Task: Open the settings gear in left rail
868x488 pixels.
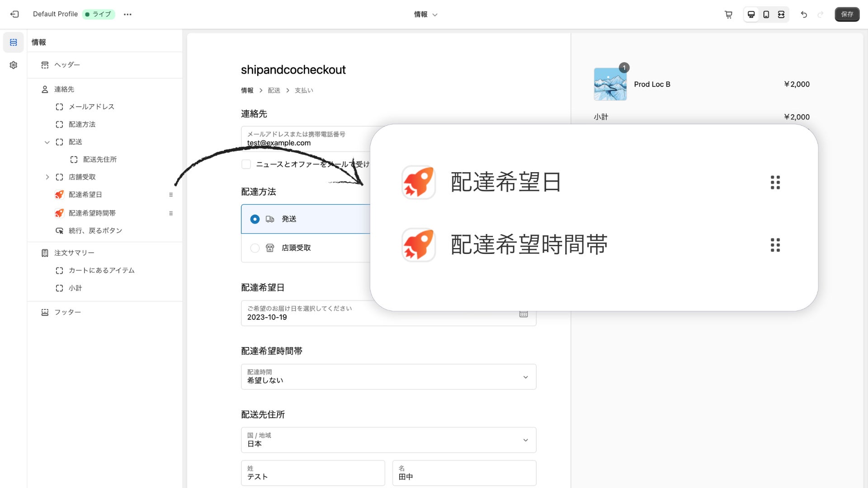Action: [x=14, y=65]
